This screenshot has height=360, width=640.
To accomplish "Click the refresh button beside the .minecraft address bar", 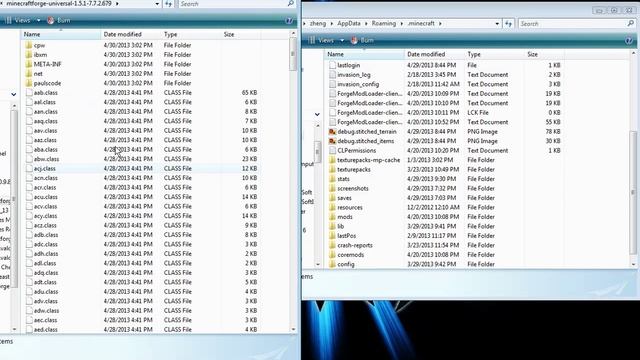I will [x=508, y=24].
